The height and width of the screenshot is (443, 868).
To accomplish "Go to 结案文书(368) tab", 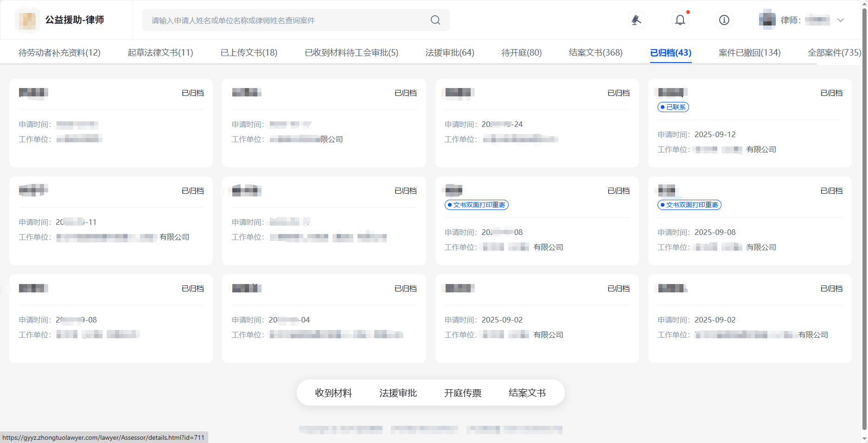I will point(595,53).
